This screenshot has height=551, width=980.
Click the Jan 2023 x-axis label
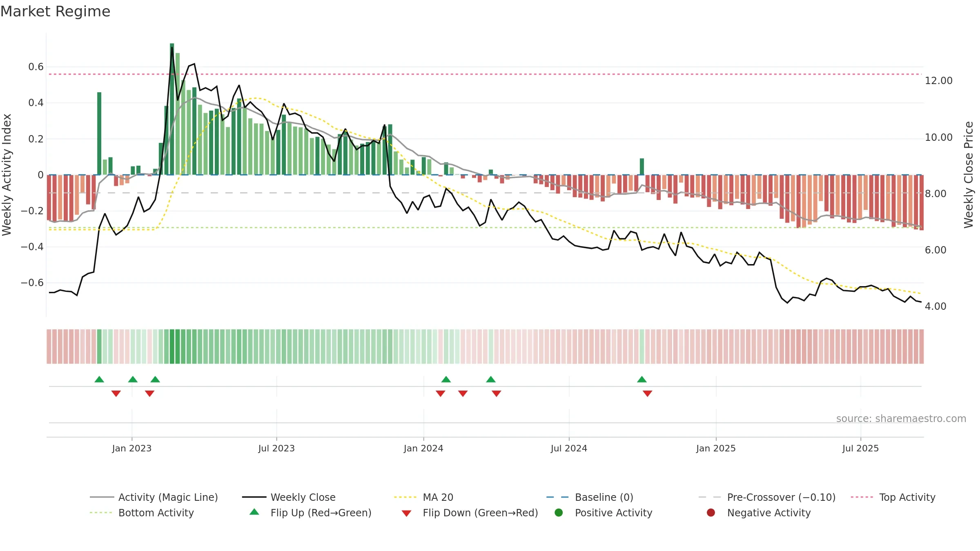[x=132, y=448]
